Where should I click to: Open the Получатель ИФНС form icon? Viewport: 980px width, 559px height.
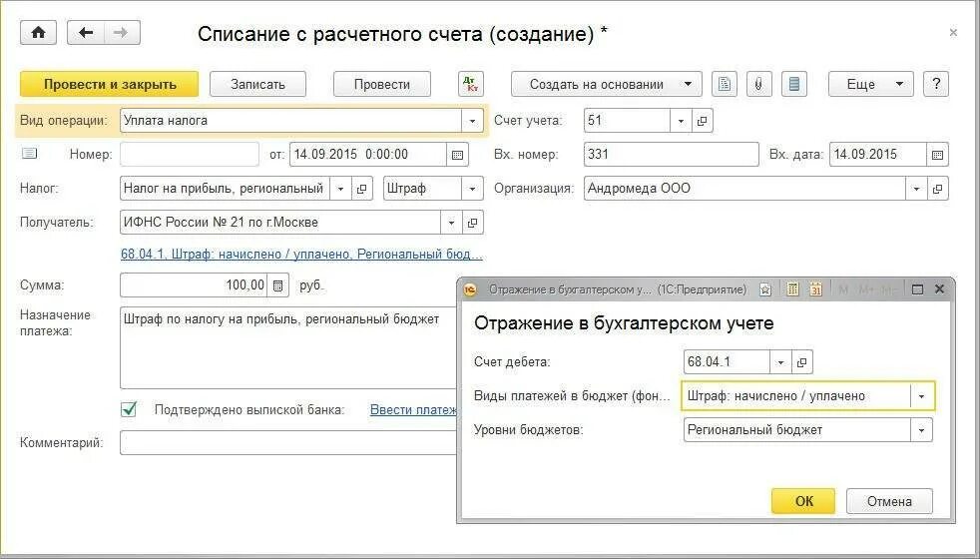point(472,222)
